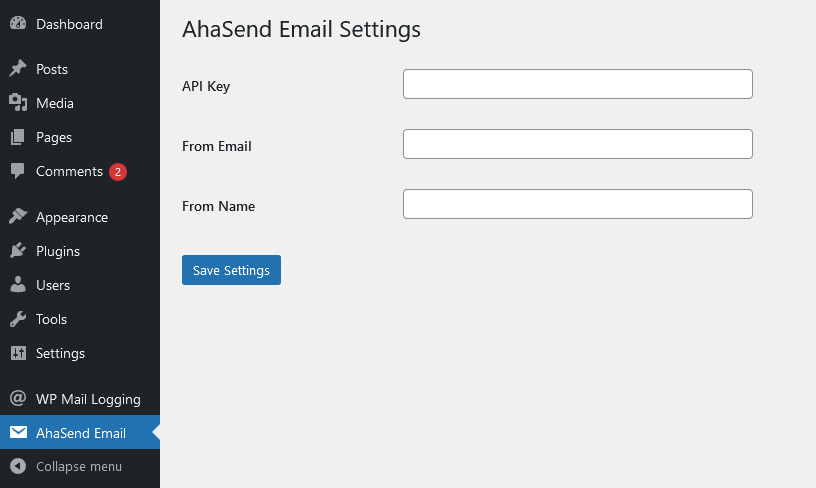Select the From Name input box

point(578,204)
